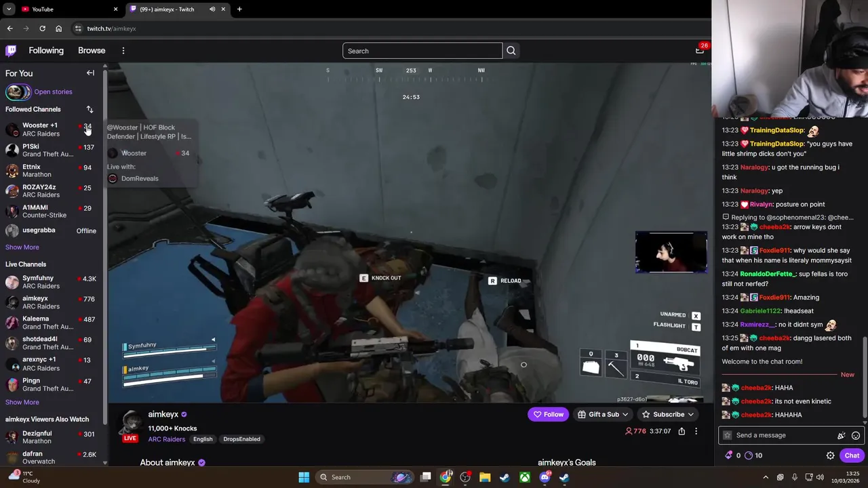Collapse the For You sidebar
This screenshot has height=488, width=868.
(90, 73)
